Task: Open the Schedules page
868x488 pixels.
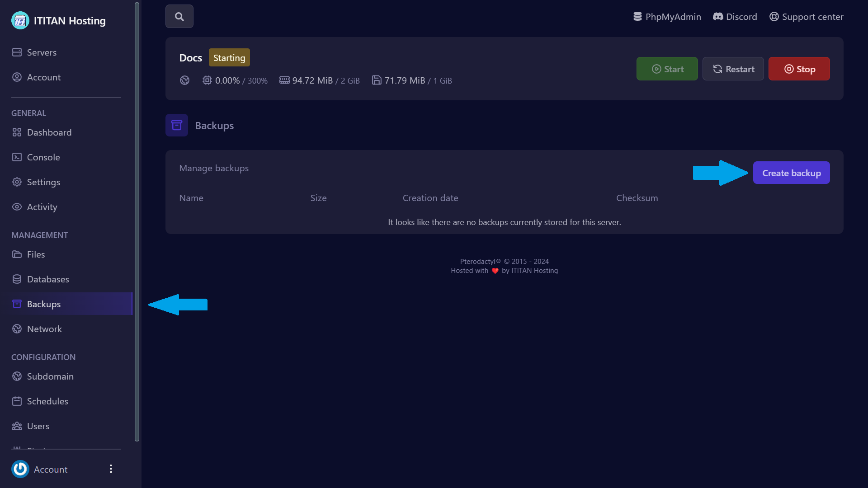Action: tap(47, 401)
